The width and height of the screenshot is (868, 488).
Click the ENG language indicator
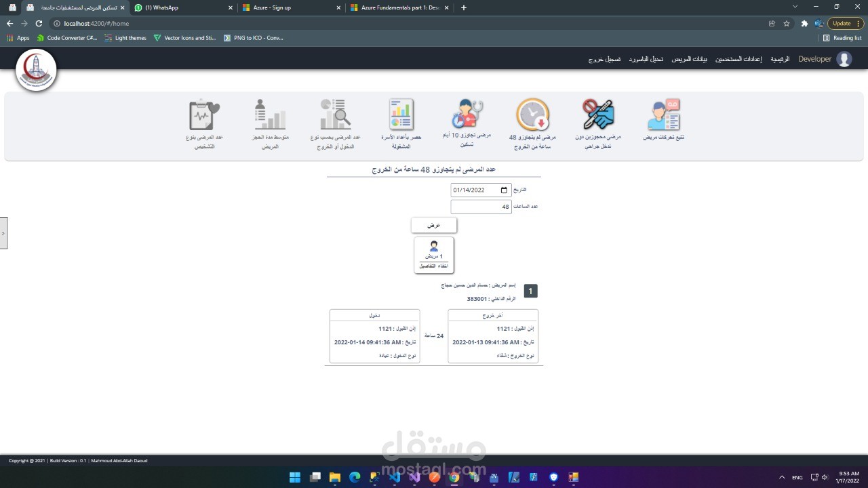tap(797, 477)
